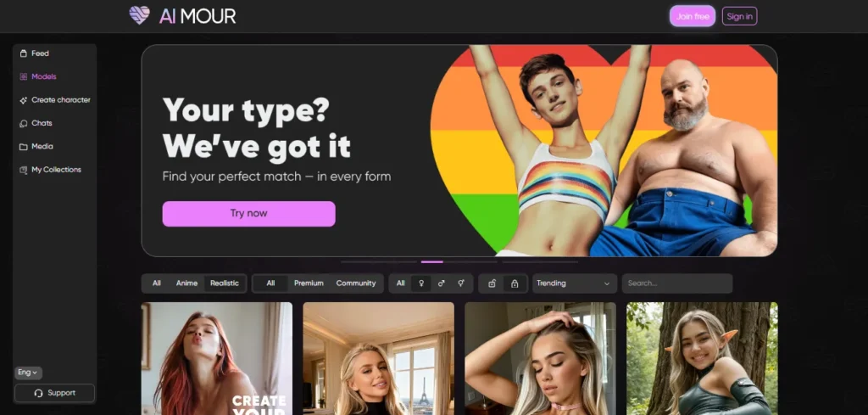Open the elf-eared model card

702,358
